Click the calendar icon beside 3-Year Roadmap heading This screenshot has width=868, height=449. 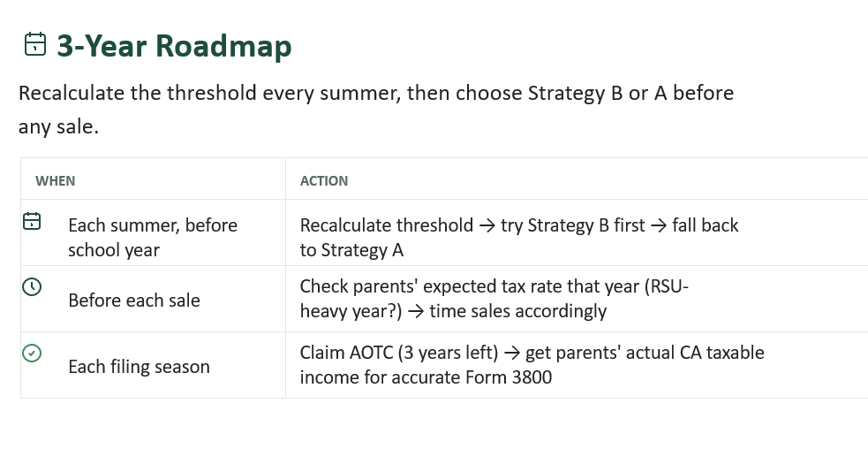tap(34, 44)
